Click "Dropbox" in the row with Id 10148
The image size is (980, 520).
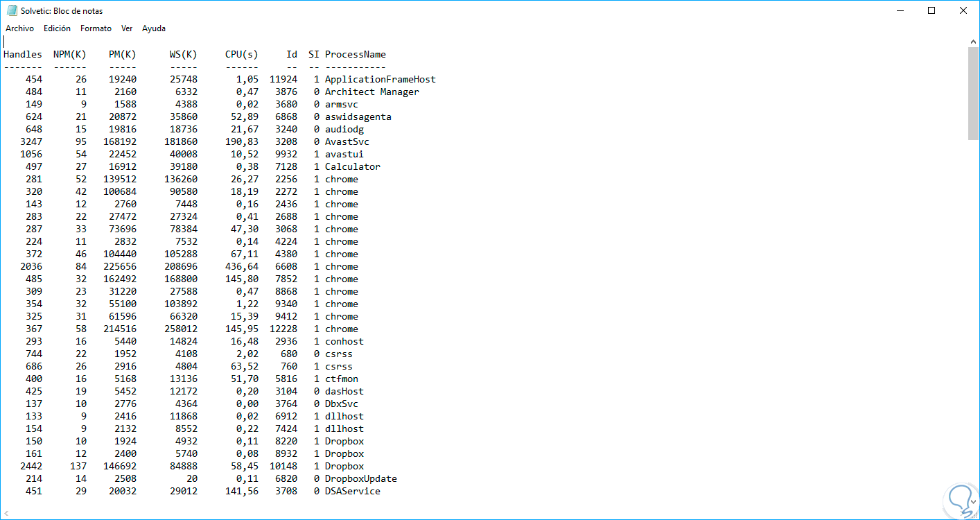coord(344,466)
